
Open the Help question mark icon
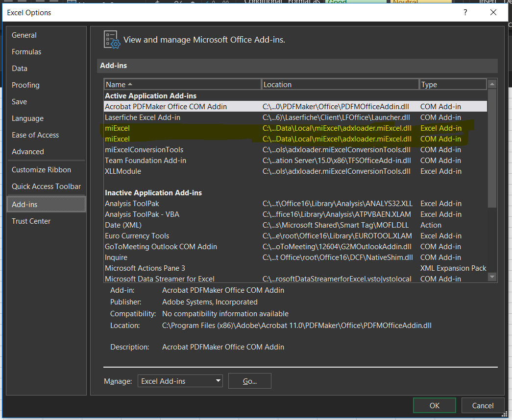pos(465,12)
